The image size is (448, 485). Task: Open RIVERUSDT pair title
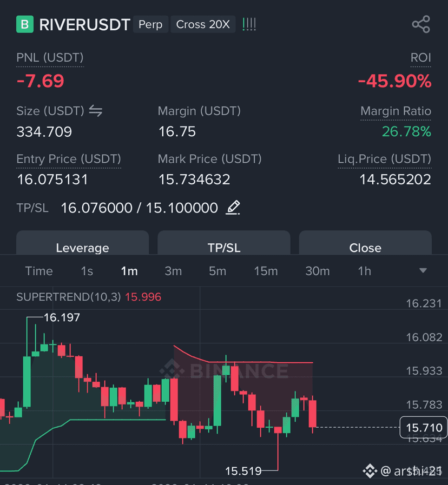tap(84, 24)
